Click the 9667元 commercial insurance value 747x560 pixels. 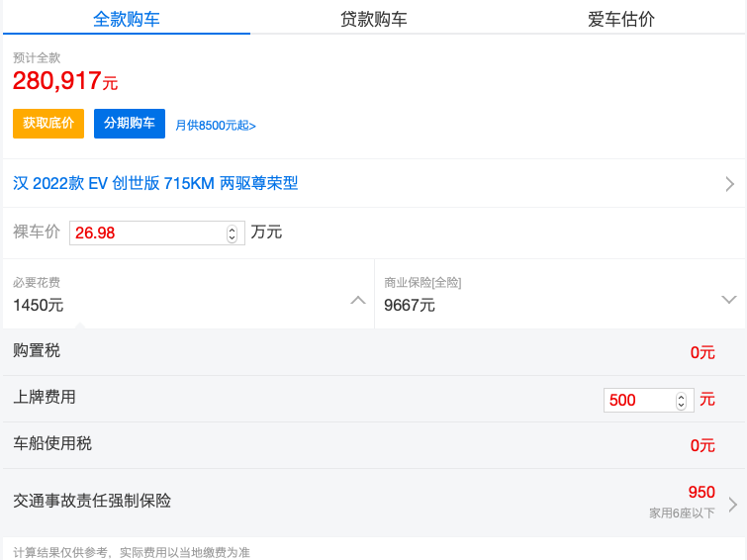point(410,305)
